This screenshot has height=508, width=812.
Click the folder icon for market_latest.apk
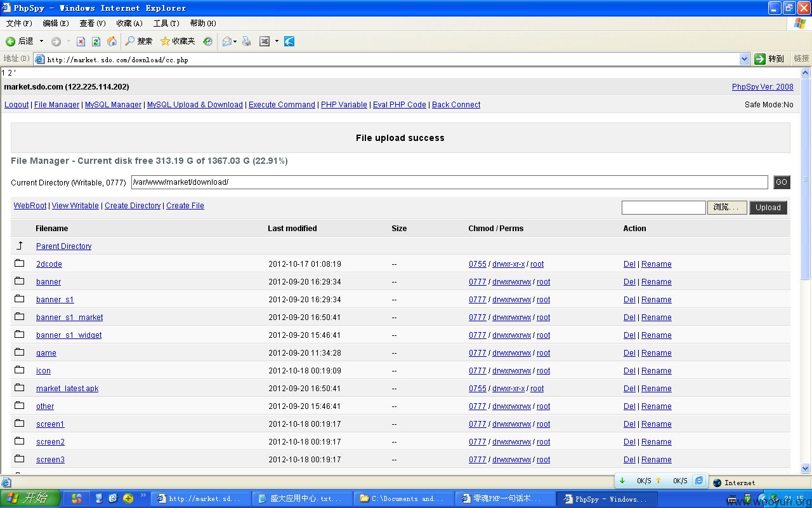coord(20,388)
